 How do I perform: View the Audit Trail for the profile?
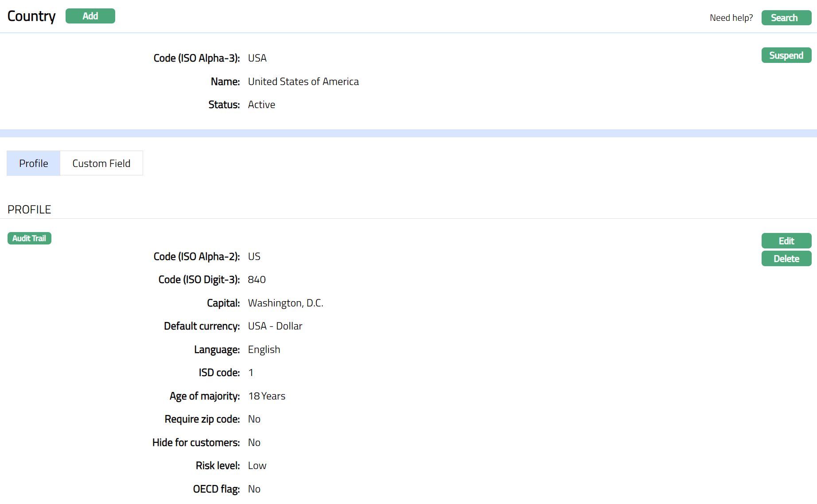pyautogui.click(x=29, y=238)
